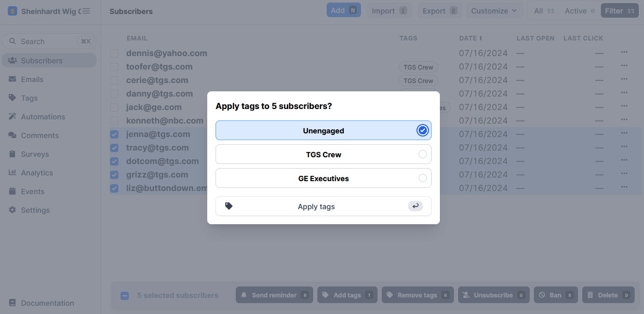Image resolution: width=644 pixels, height=314 pixels.
Task: Open row options for dennis@yahoo.com
Action: tap(624, 53)
